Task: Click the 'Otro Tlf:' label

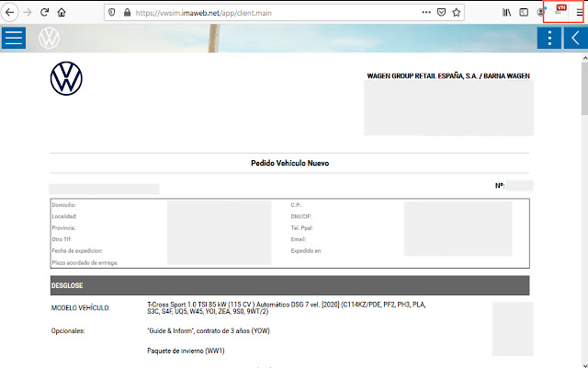Action: tap(62, 239)
